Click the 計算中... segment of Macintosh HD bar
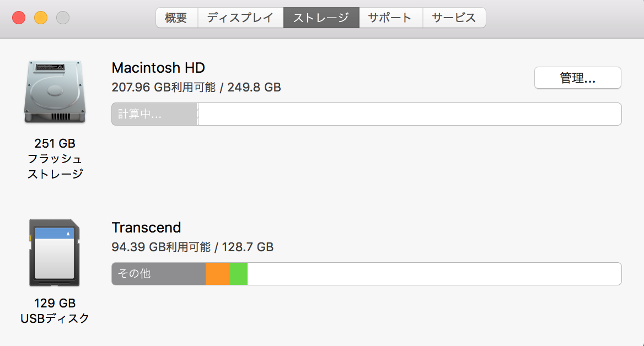 [x=154, y=114]
